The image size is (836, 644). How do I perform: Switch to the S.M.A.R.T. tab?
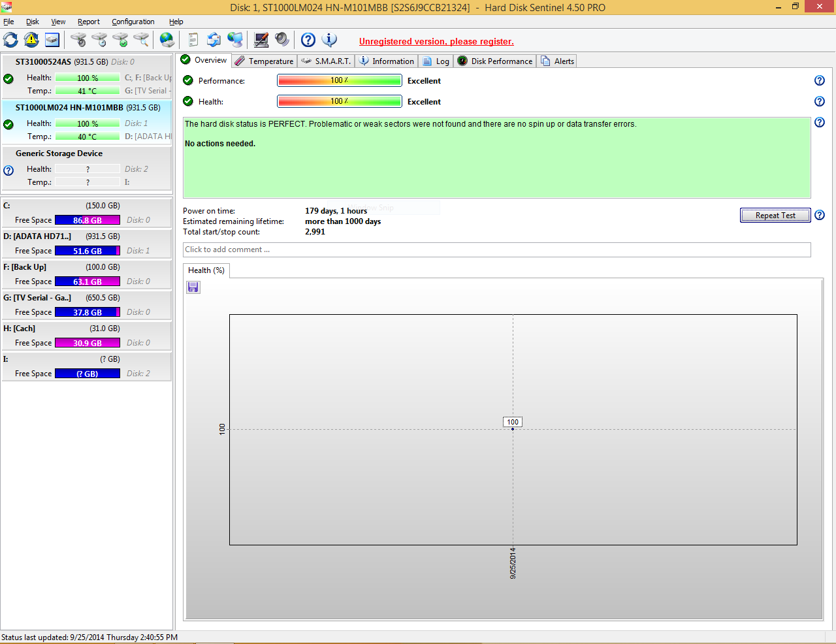[x=326, y=61]
